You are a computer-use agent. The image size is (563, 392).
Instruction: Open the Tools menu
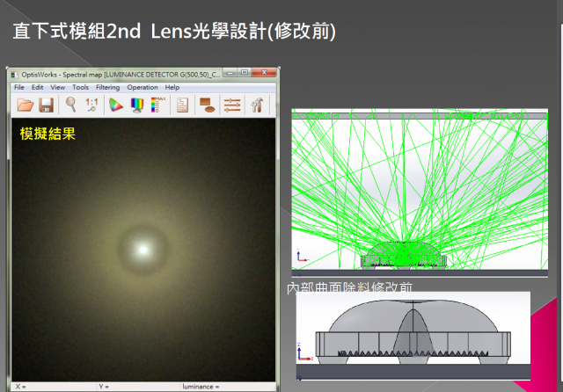pyautogui.click(x=80, y=88)
